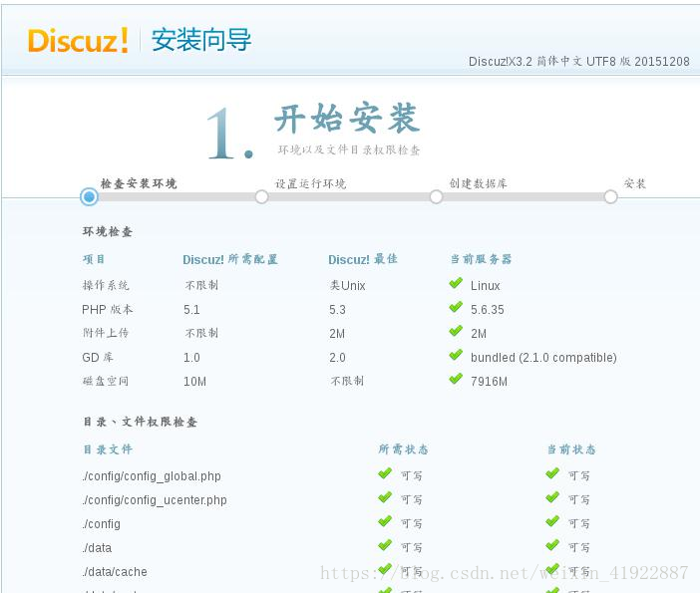
Task: Click the 当前状态 column header
Action: coord(572,449)
